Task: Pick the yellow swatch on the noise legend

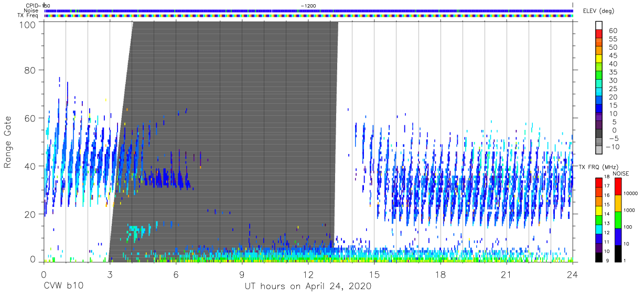Action: (x=618, y=202)
